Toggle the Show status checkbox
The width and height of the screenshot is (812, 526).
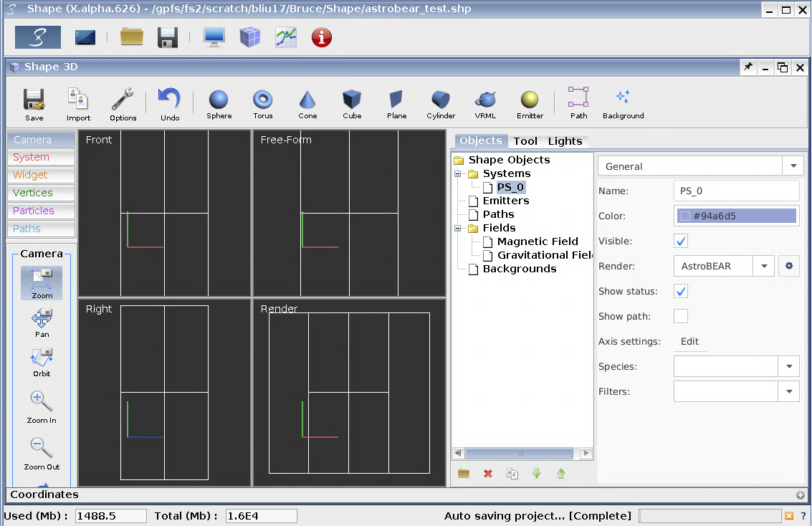[x=680, y=291]
